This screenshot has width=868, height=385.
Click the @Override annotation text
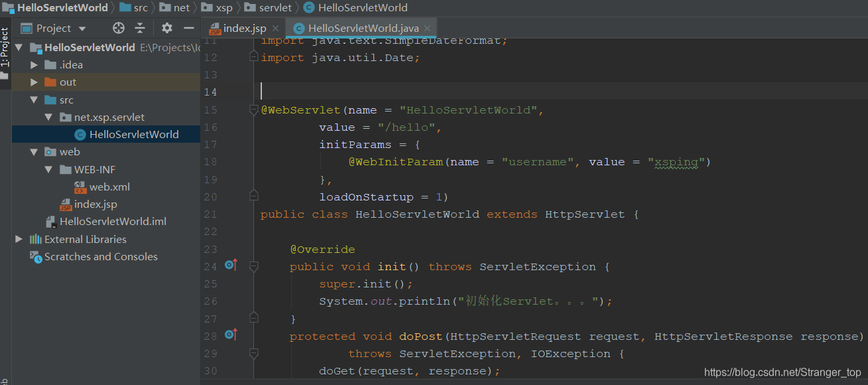tap(322, 250)
